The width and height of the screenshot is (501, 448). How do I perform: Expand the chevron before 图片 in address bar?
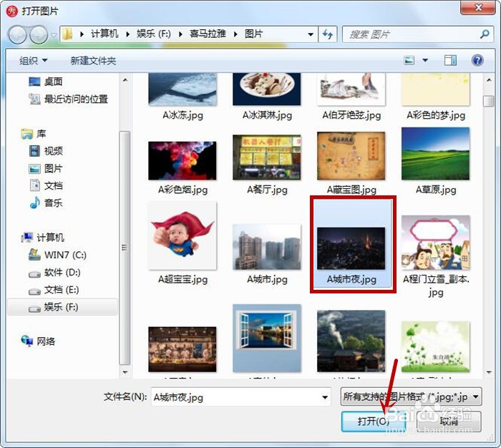coord(235,34)
